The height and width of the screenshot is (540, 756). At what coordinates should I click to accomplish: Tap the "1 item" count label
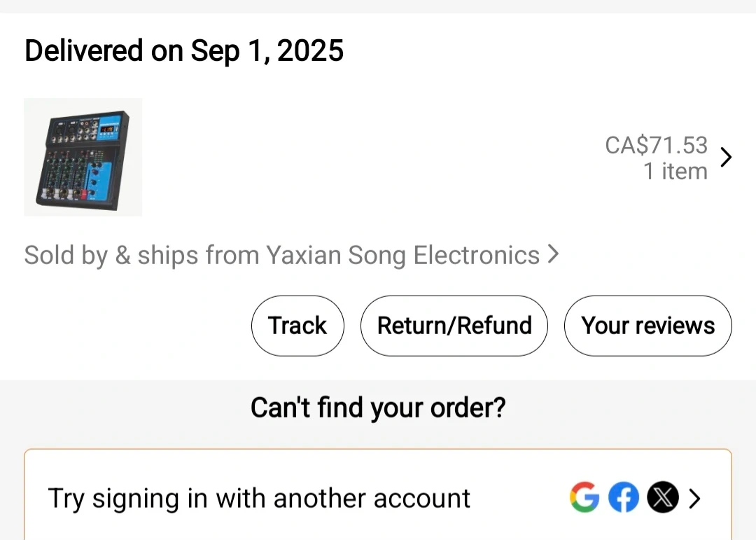675,172
